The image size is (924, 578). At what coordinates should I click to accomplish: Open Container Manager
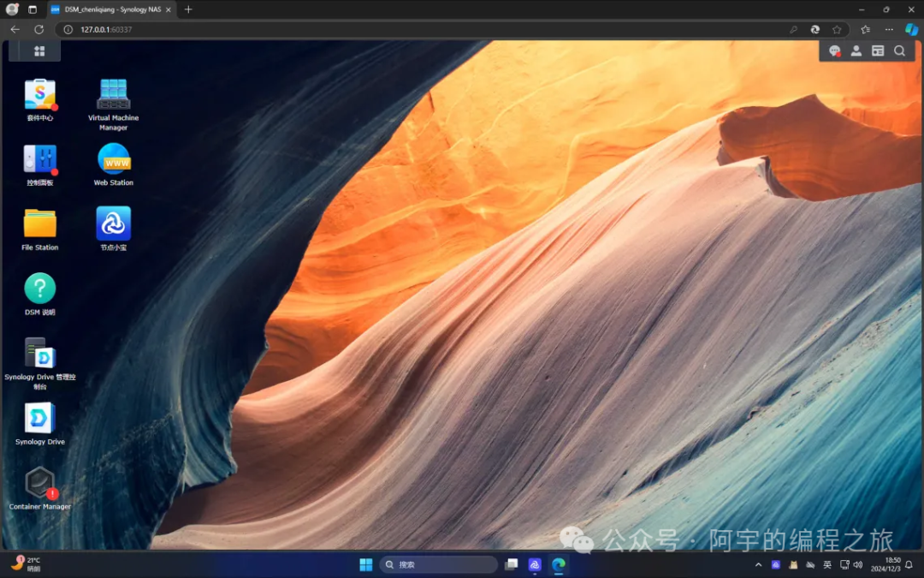pyautogui.click(x=39, y=484)
